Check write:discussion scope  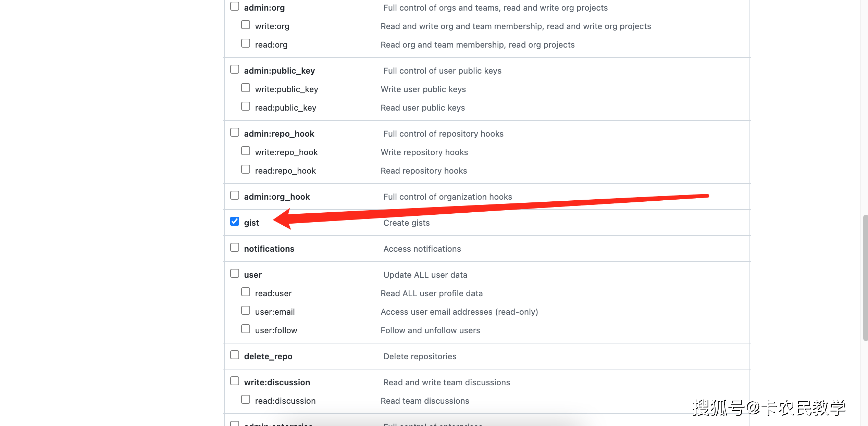(235, 381)
